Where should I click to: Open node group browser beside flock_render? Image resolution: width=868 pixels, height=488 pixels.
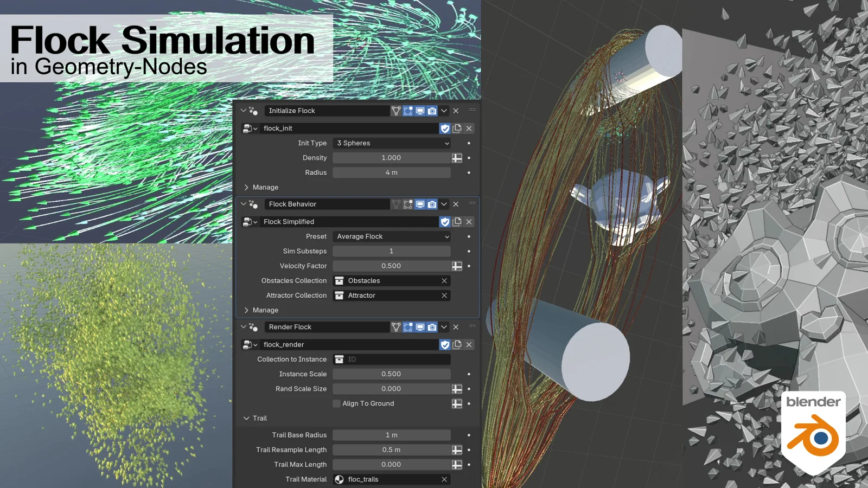pyautogui.click(x=249, y=345)
